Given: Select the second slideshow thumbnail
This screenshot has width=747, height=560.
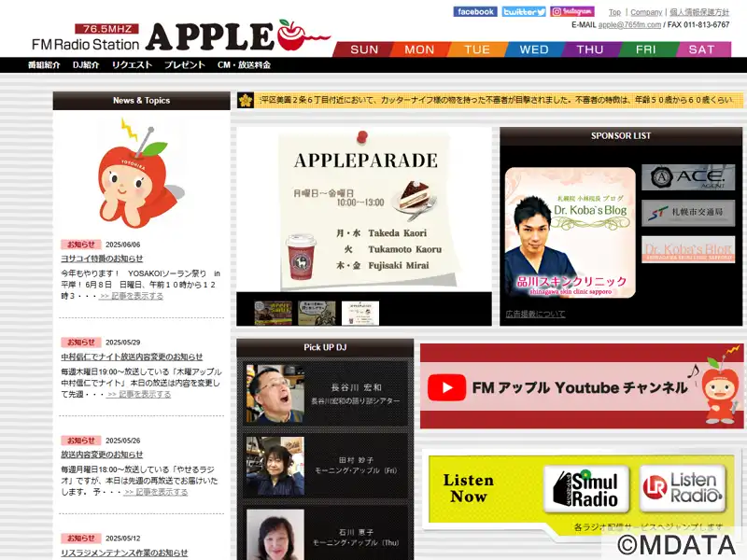Looking at the screenshot, I should tap(317, 313).
